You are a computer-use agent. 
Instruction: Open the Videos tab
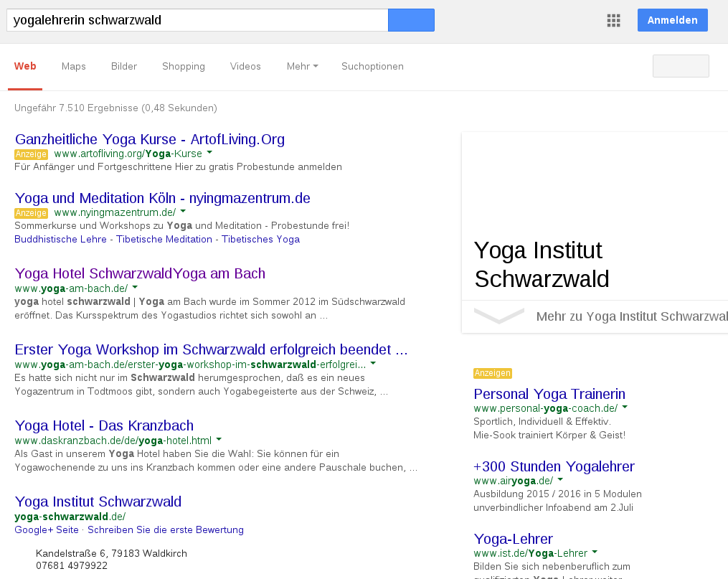(245, 67)
